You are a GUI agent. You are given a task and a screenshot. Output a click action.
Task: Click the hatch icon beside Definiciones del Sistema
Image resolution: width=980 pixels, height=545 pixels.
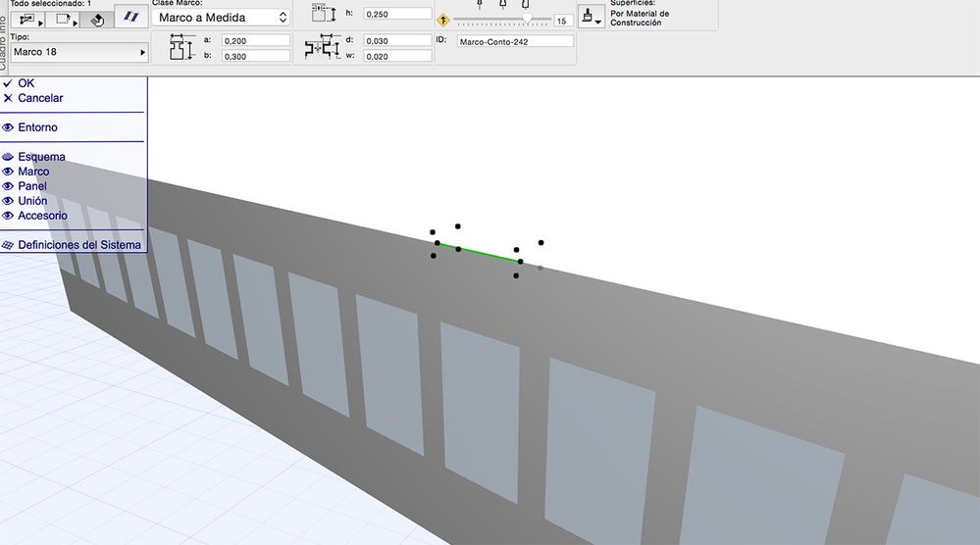(8, 245)
